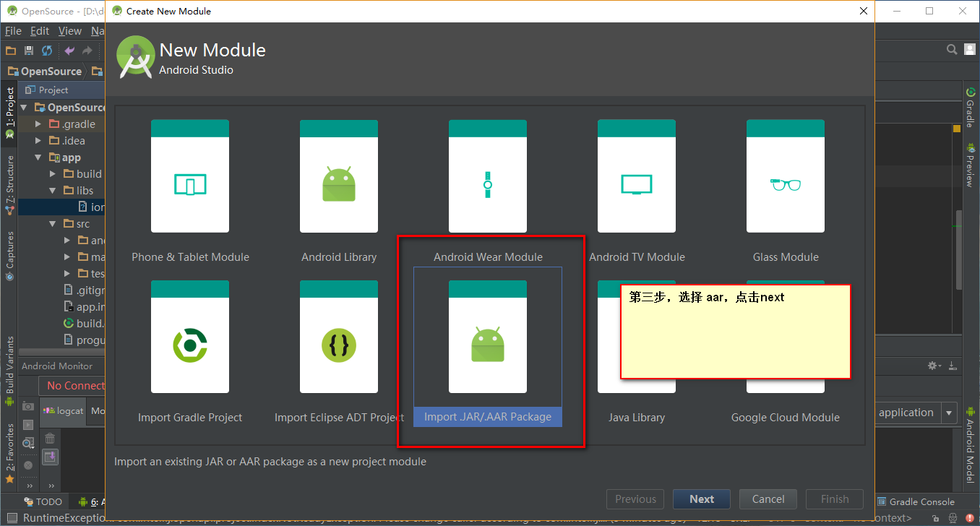Select the Import .JAR/.AAR Package card
Screen dimensions: 980x526
(488, 347)
